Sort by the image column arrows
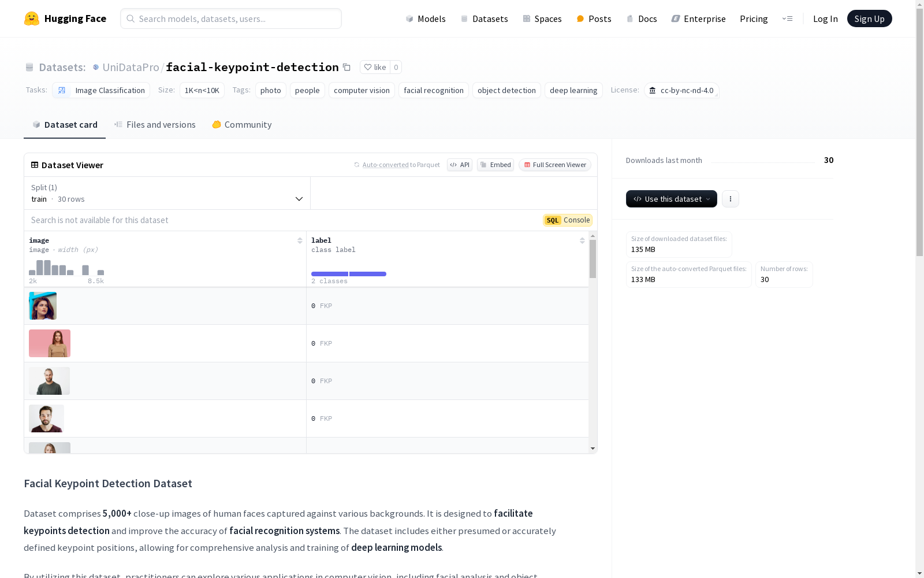Screen dimensions: 924x578 pyautogui.click(x=300, y=240)
